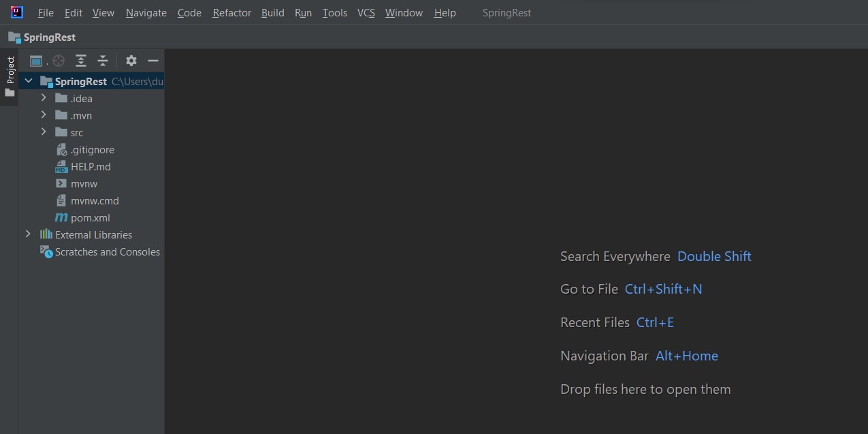The width and height of the screenshot is (868, 434).
Task: Click SpringRest in the navigation bar
Action: pos(50,37)
